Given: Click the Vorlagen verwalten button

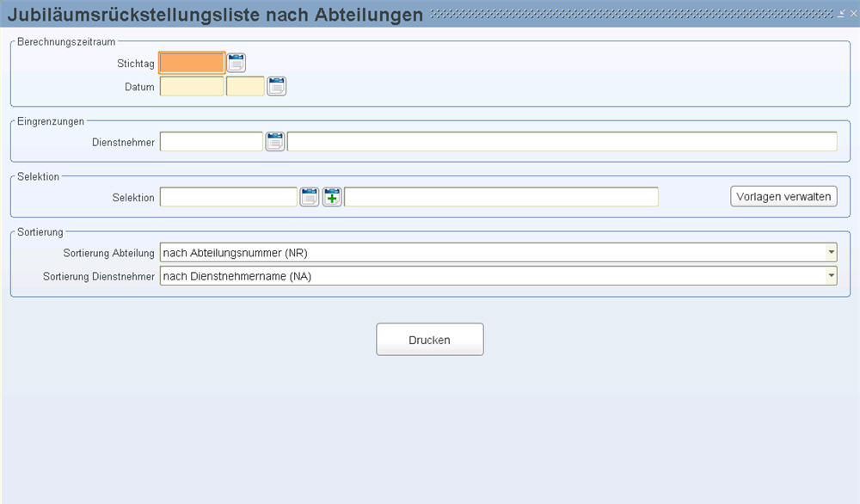Looking at the screenshot, I should pos(783,196).
